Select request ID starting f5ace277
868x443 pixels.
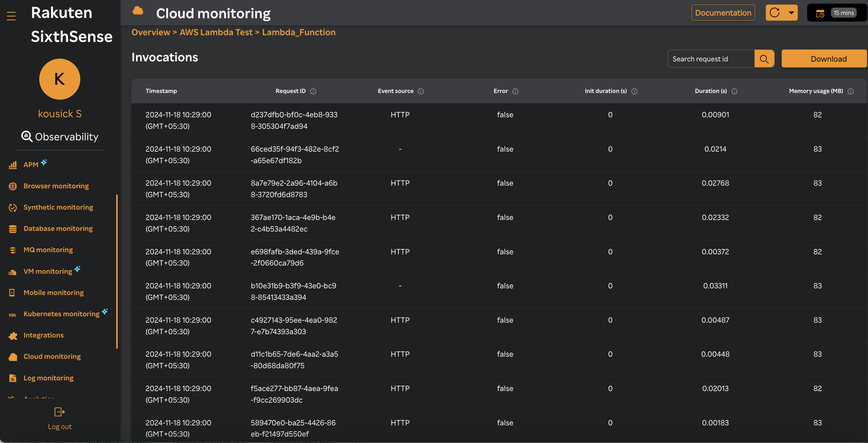[x=294, y=394]
